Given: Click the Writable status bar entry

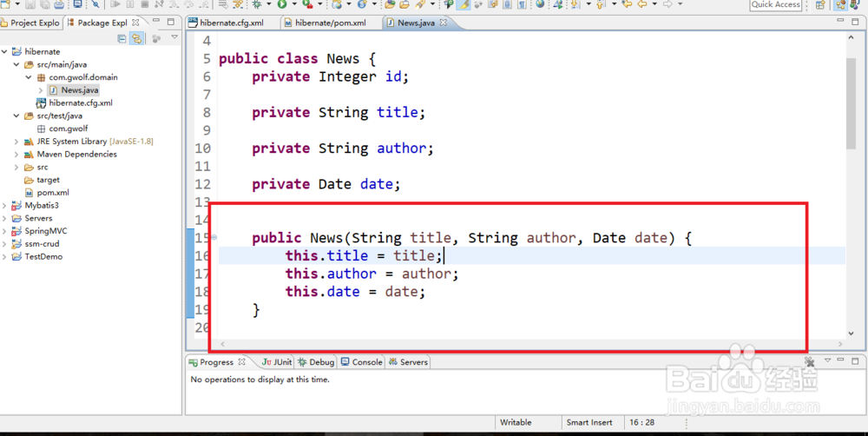Looking at the screenshot, I should point(516,422).
